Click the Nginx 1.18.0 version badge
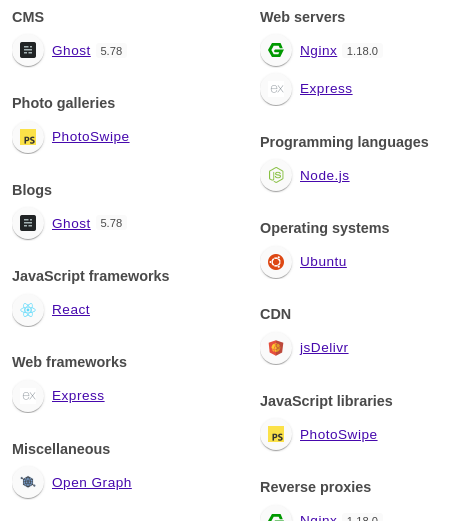Viewport: 449px width, 521px height. pos(362,51)
